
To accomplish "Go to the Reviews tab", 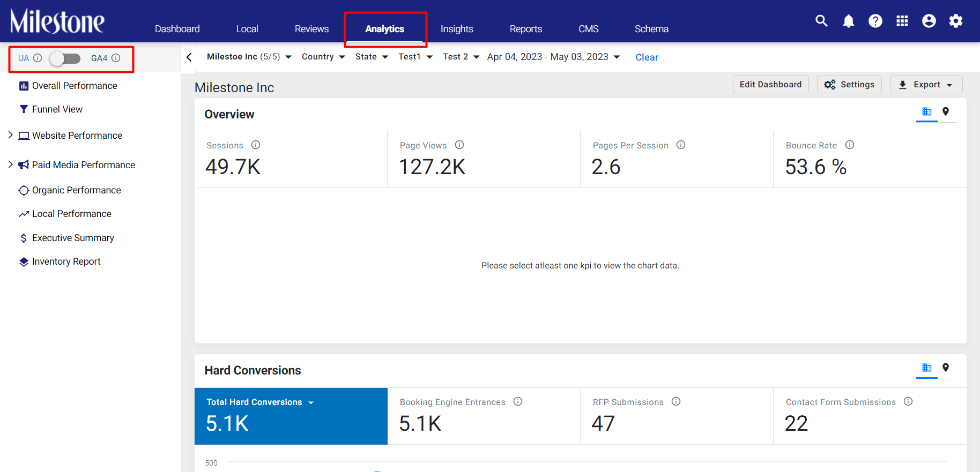I will click(311, 29).
